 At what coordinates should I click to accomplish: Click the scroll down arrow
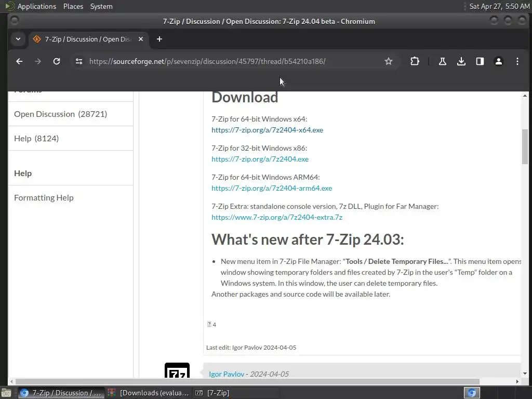(x=525, y=374)
